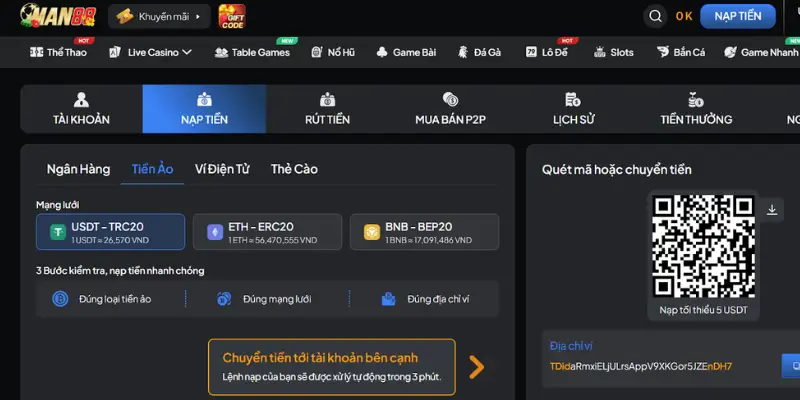Image resolution: width=800 pixels, height=400 pixels.
Task: Click the Đúng mạng lưới icon
Action: pos(224,299)
